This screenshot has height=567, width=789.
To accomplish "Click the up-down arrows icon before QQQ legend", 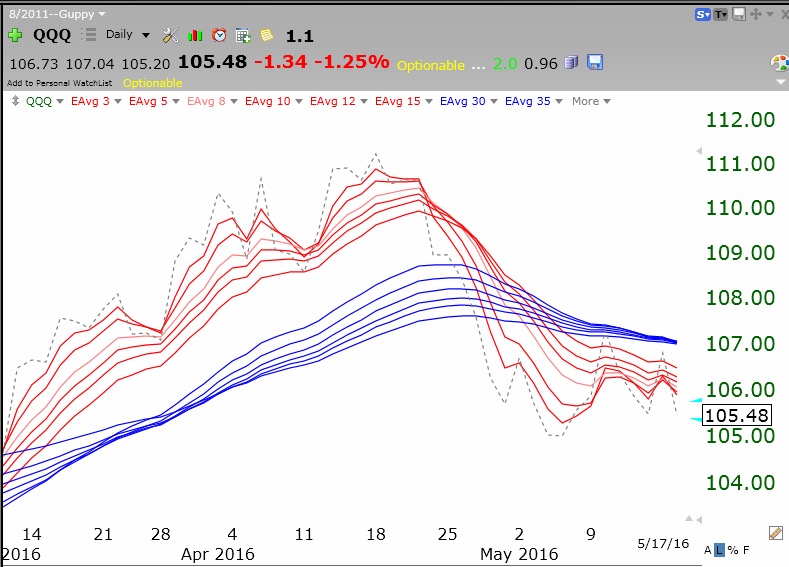I will 16,101.
